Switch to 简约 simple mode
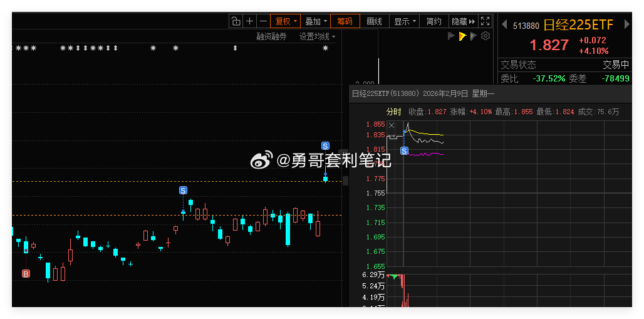 pyautogui.click(x=434, y=21)
